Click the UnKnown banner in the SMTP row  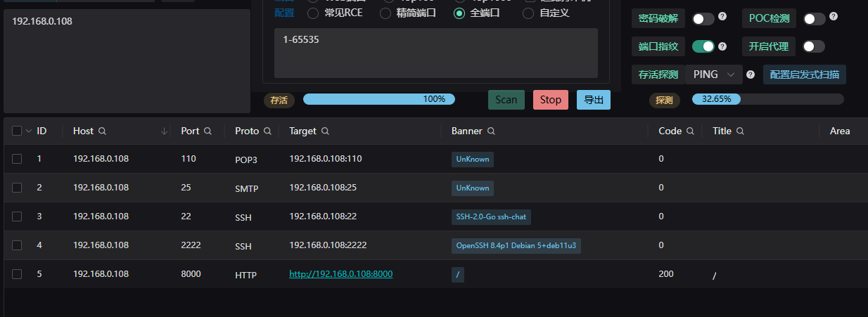point(473,188)
